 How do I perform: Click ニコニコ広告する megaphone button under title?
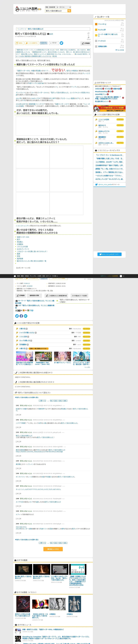click(x=32, y=43)
